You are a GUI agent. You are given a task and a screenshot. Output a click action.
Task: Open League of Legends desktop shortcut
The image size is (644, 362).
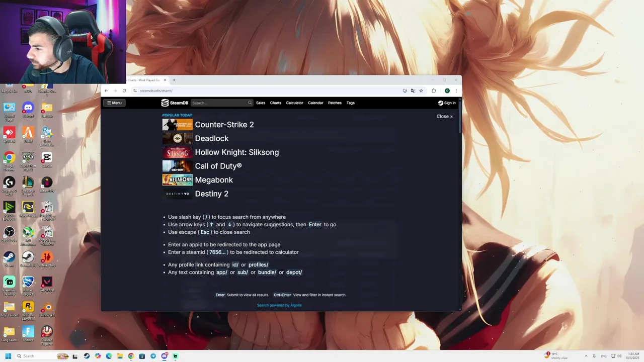[x=28, y=186]
